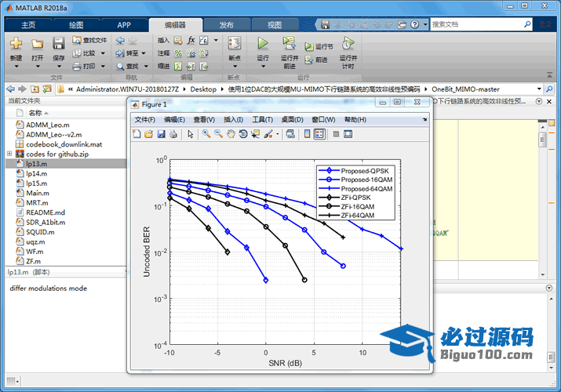
Task: Click the New (新建) script icon
Action: coord(16,43)
